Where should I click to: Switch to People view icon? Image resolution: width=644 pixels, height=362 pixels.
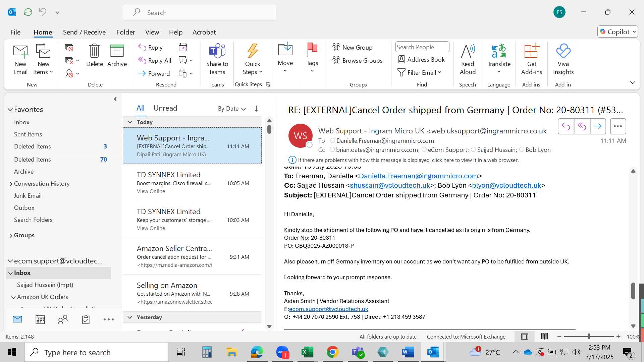[x=63, y=319]
